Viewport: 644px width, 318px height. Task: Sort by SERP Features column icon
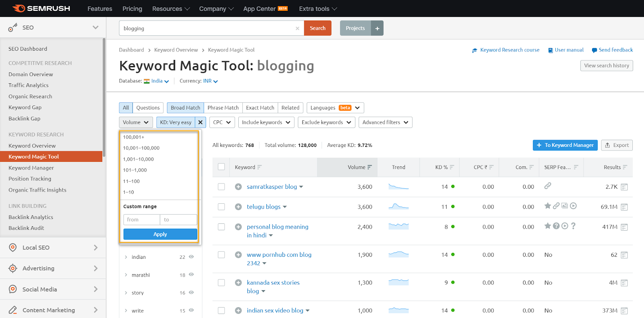tap(576, 167)
